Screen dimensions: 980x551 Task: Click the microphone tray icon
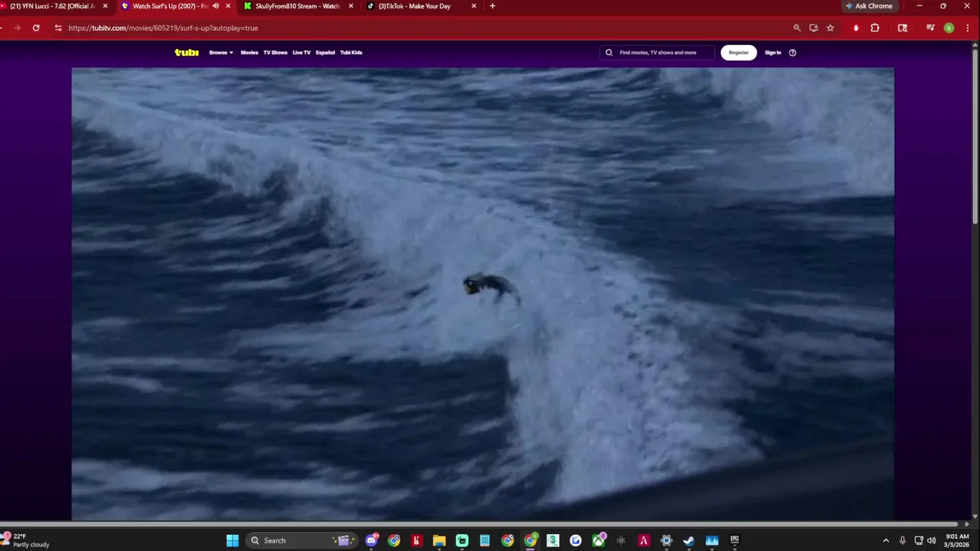point(903,540)
